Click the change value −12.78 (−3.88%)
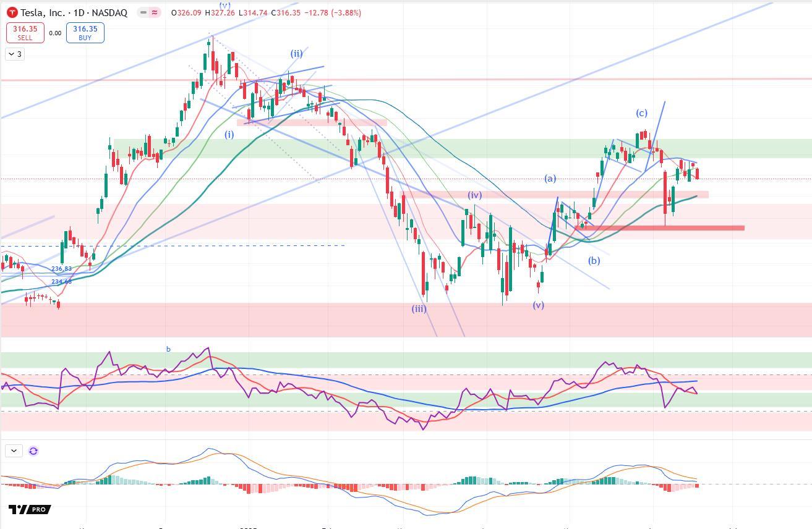 [x=333, y=12]
